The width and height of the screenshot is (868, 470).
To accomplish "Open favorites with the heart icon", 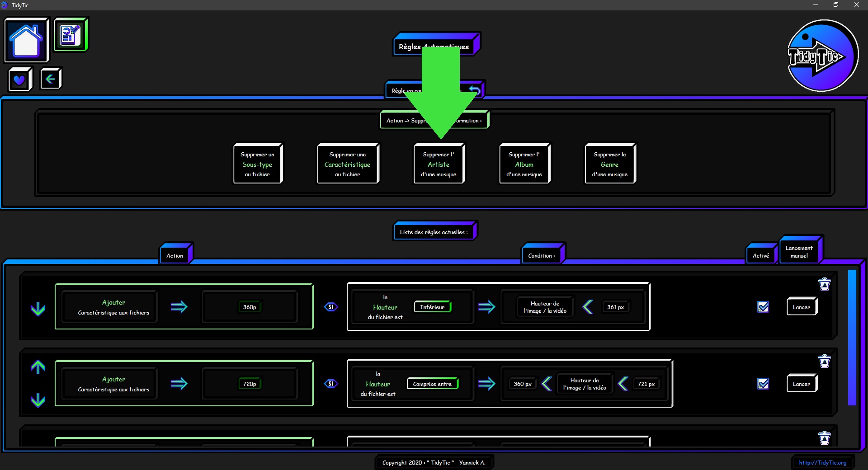I will coord(19,80).
